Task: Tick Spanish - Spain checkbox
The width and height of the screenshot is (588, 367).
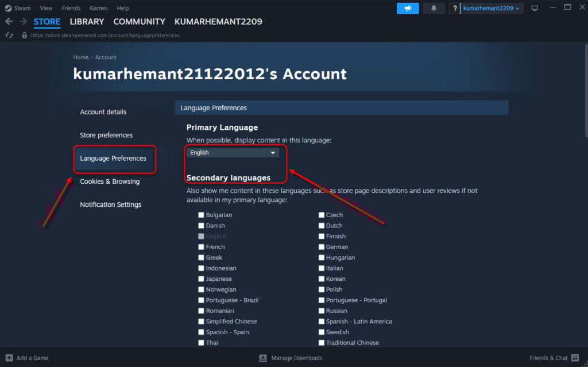Action: click(201, 332)
